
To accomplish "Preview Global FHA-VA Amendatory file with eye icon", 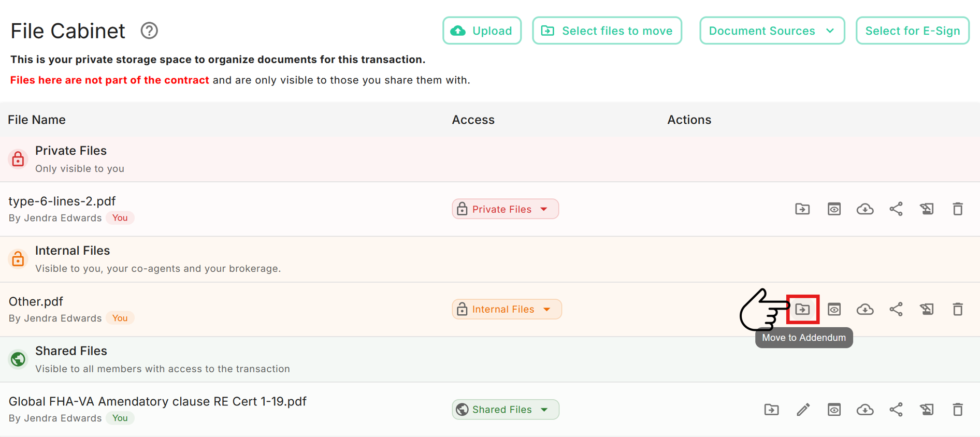I will 834,410.
